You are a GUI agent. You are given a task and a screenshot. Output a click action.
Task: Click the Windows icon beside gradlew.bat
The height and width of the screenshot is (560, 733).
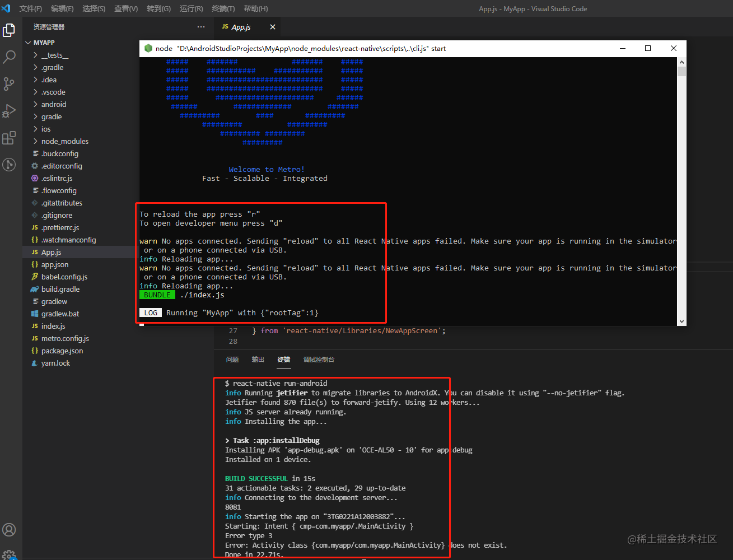35,314
